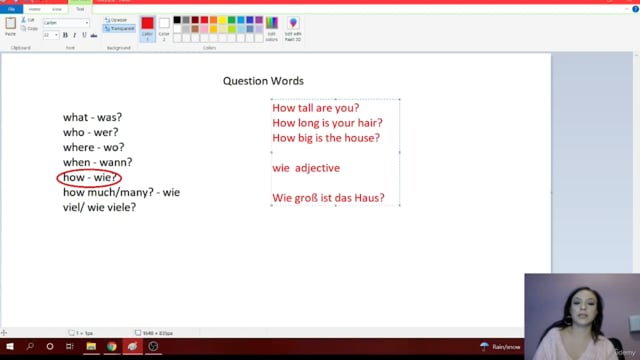Select Color 2 button

pyautogui.click(x=164, y=29)
